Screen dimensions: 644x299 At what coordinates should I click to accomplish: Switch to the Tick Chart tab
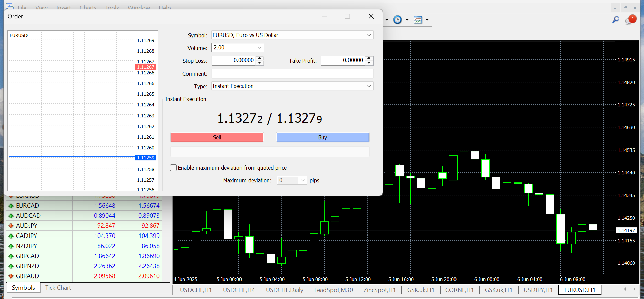pyautogui.click(x=58, y=288)
